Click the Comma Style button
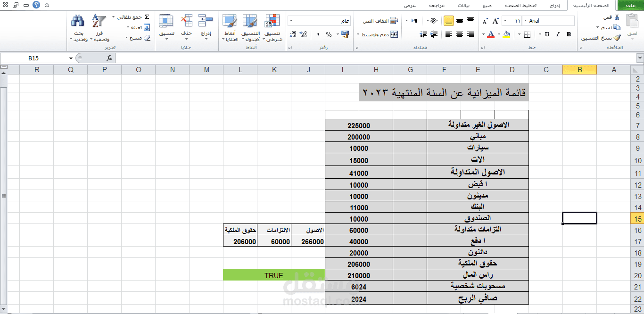 coord(318,34)
